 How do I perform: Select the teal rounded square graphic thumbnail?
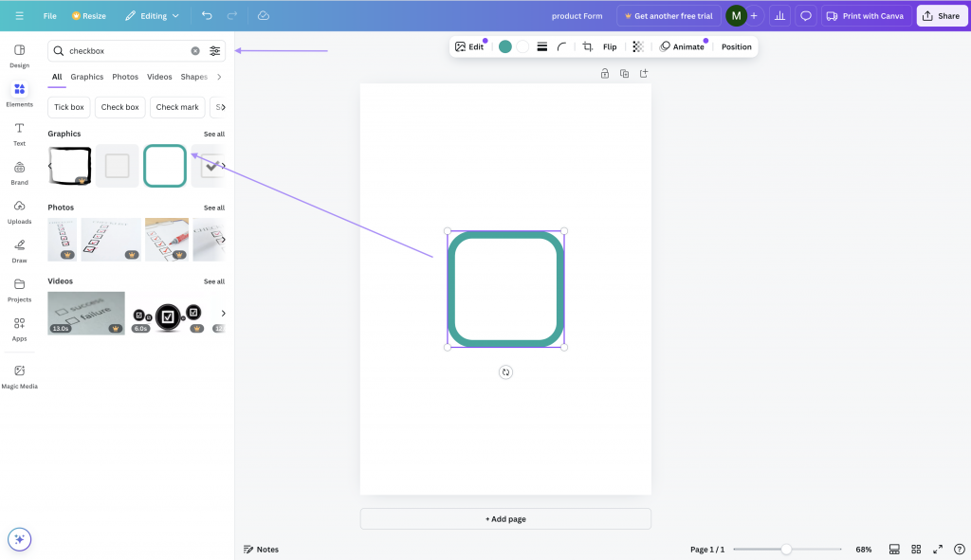pos(164,166)
